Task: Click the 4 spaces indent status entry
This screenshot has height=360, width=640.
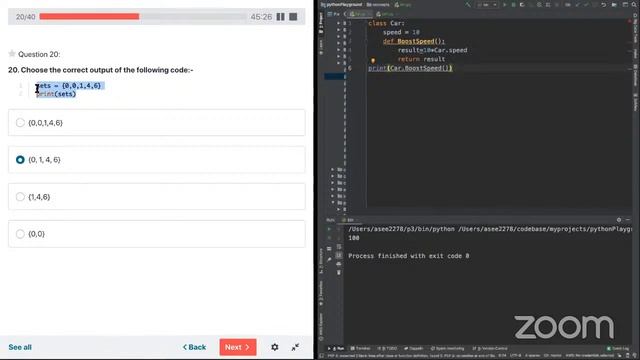Action: (532, 356)
